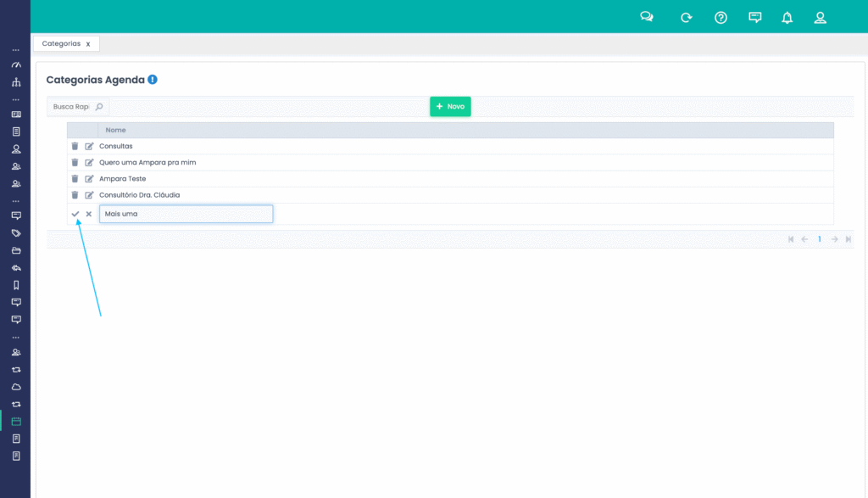This screenshot has height=498, width=868.
Task: Open notifications bell in top bar
Action: [787, 18]
